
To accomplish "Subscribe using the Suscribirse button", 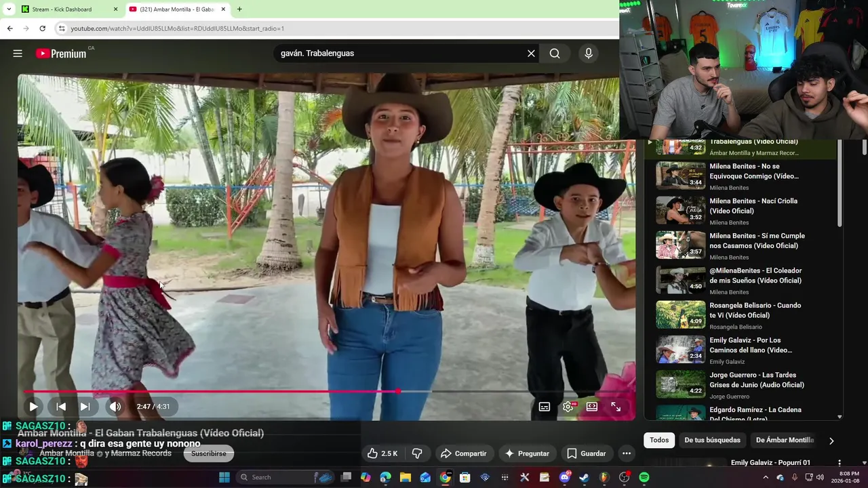I will 209,453.
